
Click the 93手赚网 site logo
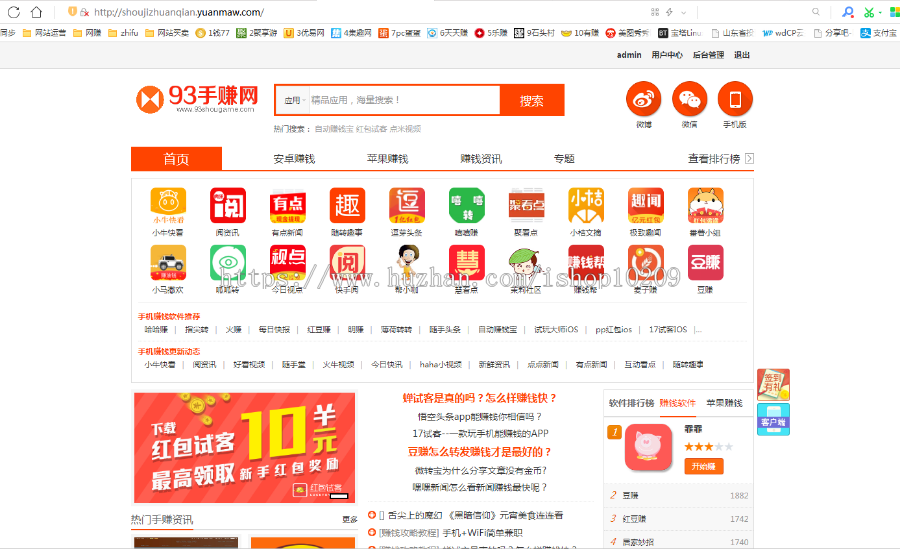point(197,99)
